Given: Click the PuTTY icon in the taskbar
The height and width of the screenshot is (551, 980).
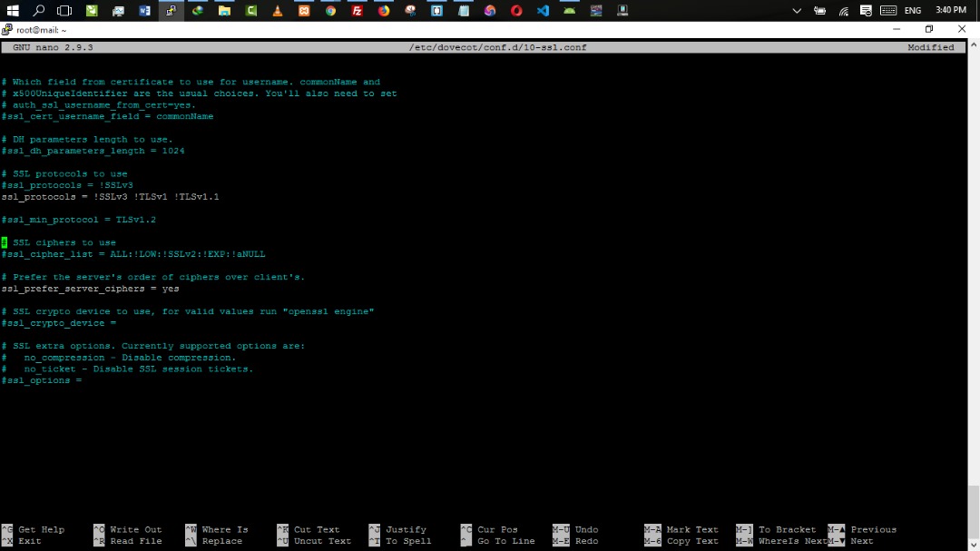Looking at the screenshot, I should tap(171, 11).
